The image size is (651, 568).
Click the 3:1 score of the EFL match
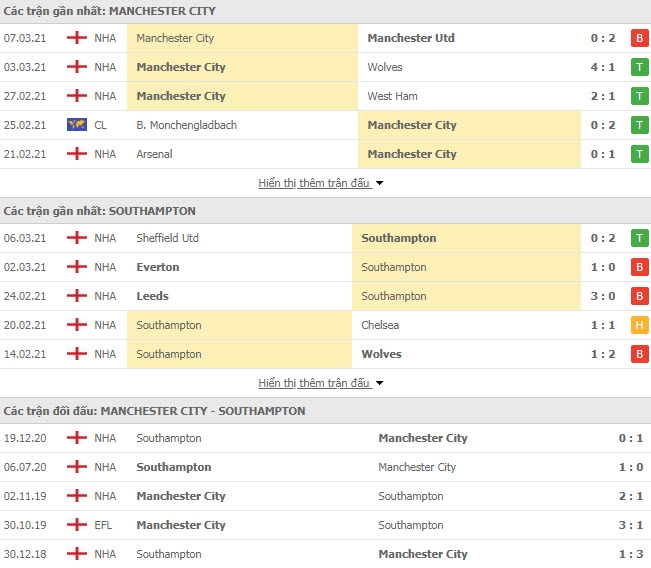[631, 525]
